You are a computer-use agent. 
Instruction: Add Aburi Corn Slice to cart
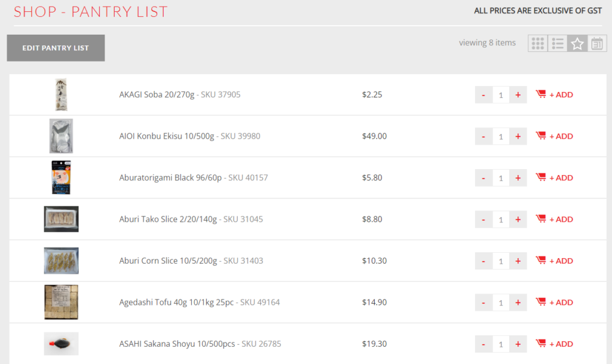[554, 261]
